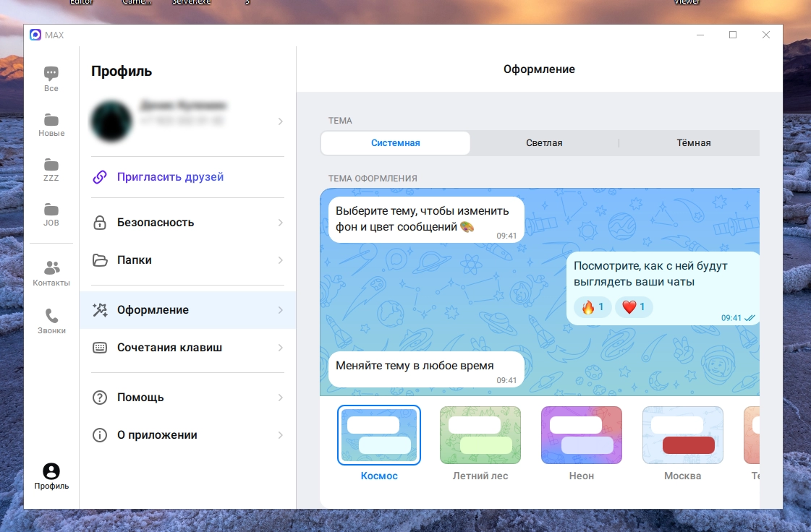Open the Звонки calls section
Viewport: 811px width, 532px height.
coord(51,321)
